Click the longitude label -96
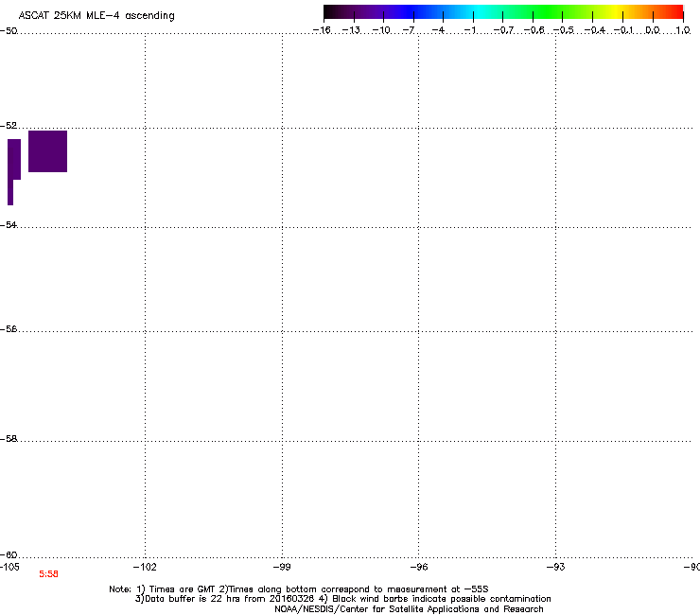The width and height of the screenshot is (700, 615). click(x=419, y=567)
